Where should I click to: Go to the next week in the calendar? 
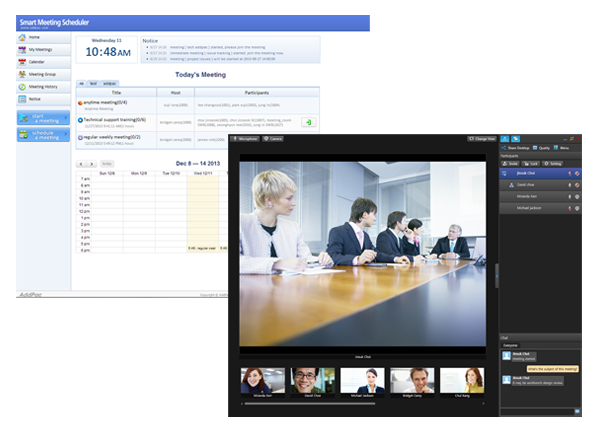[x=91, y=164]
